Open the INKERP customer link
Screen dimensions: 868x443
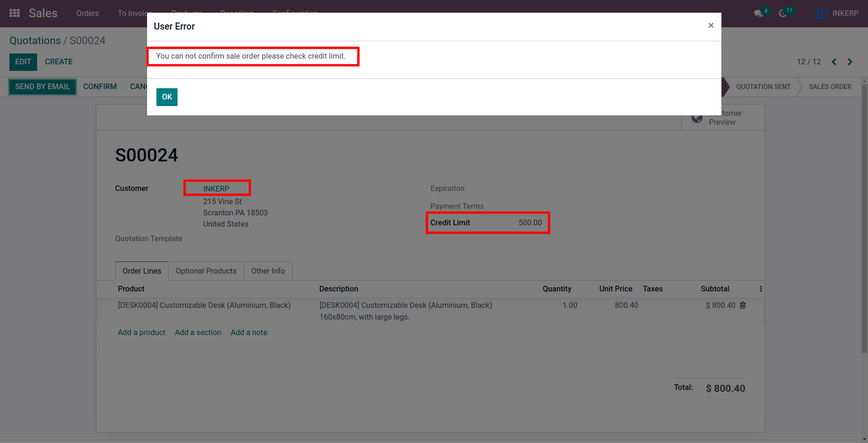point(217,189)
